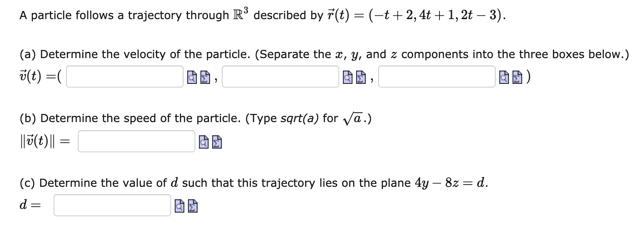Image resolution: width=644 pixels, height=228 pixels.
Task: Preview the velocity y-component answer
Action: click(347, 78)
